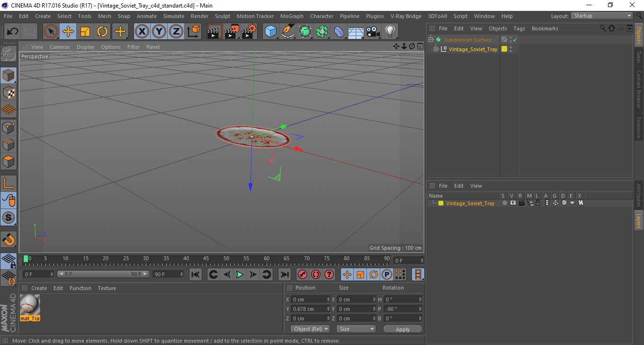Switch to Polygons mode
This screenshot has width=644, height=345.
pyautogui.click(x=9, y=161)
